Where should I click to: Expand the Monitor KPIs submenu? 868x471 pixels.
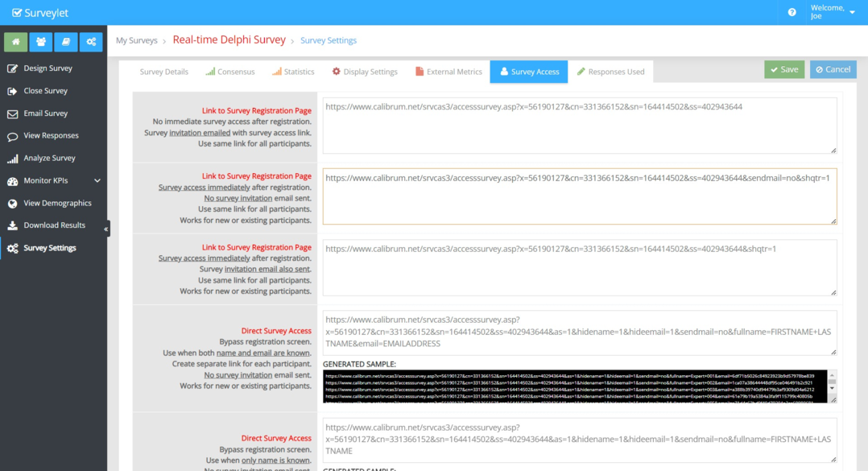click(97, 181)
